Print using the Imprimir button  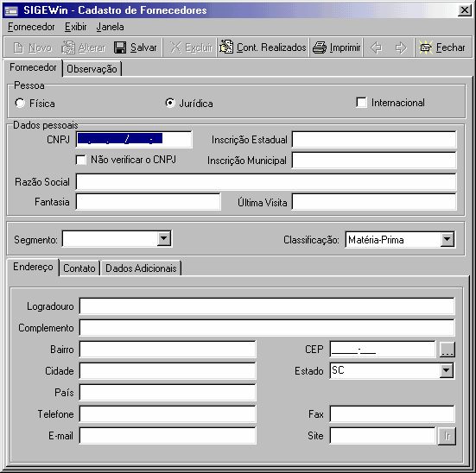336,47
